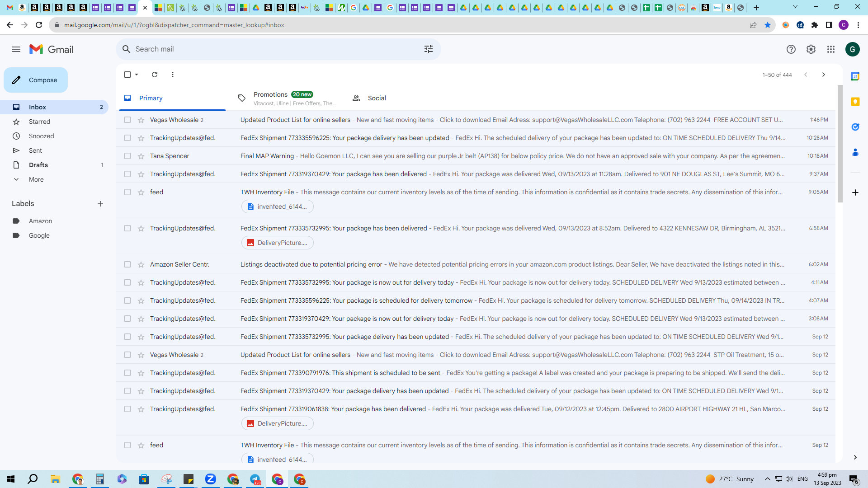Open Gmail Support help icon
Screen dimensions: 868x488
pyautogui.click(x=791, y=49)
